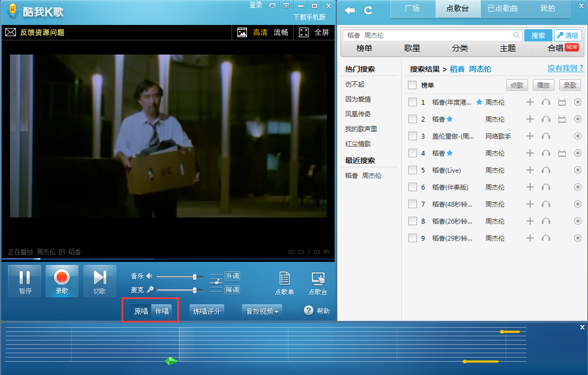Listen to song 1 via headphone icon

pos(546,102)
